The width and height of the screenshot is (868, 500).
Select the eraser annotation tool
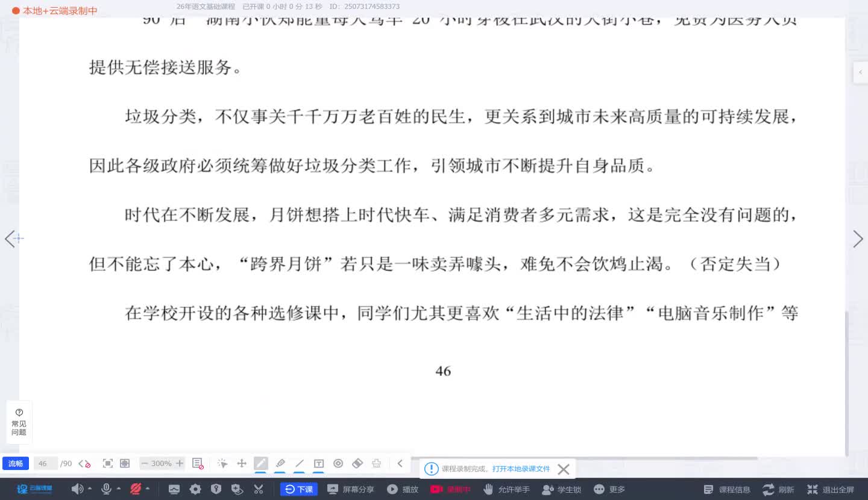357,463
